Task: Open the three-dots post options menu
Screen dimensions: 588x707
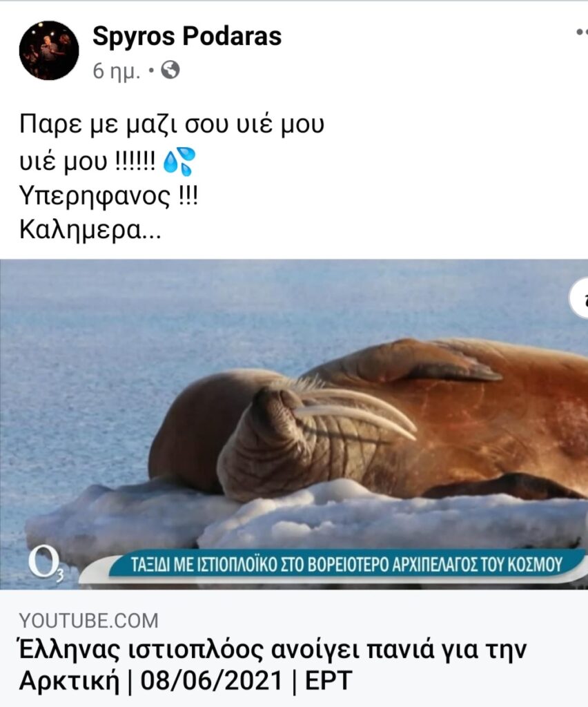Action: click(582, 32)
